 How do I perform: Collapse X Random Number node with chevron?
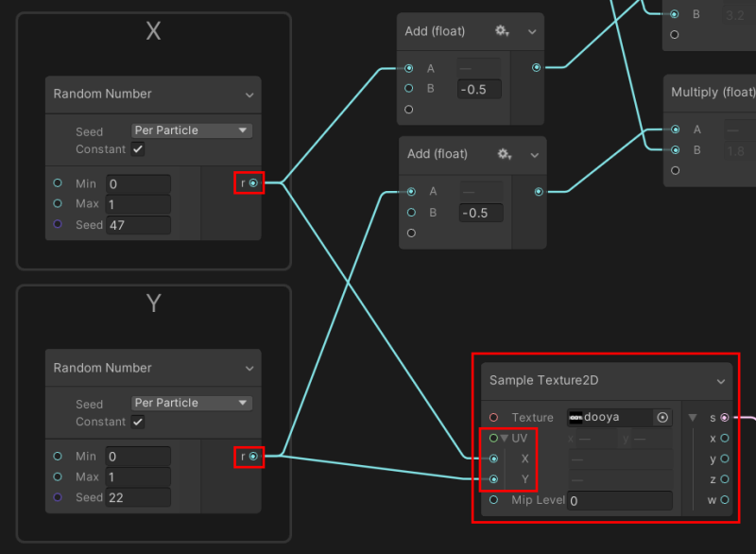point(249,95)
